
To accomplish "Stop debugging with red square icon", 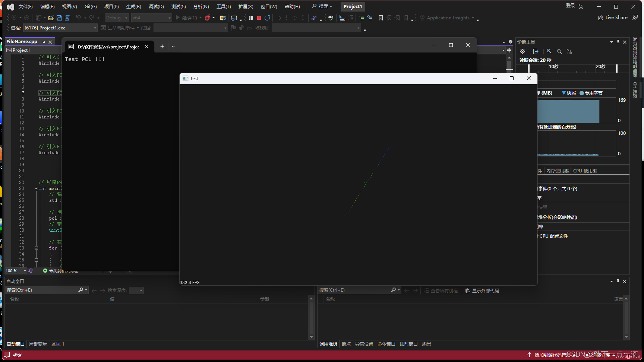I will pos(259,18).
